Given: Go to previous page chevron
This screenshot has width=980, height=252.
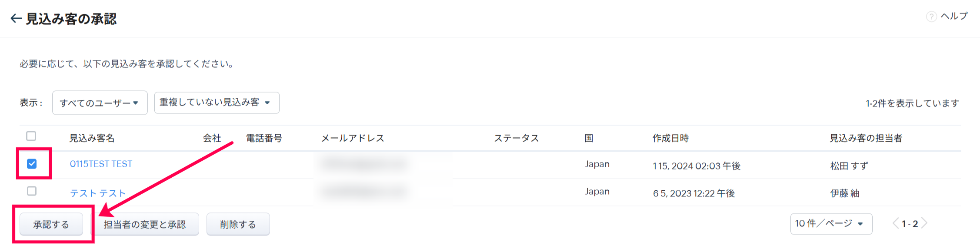Looking at the screenshot, I should tap(895, 223).
